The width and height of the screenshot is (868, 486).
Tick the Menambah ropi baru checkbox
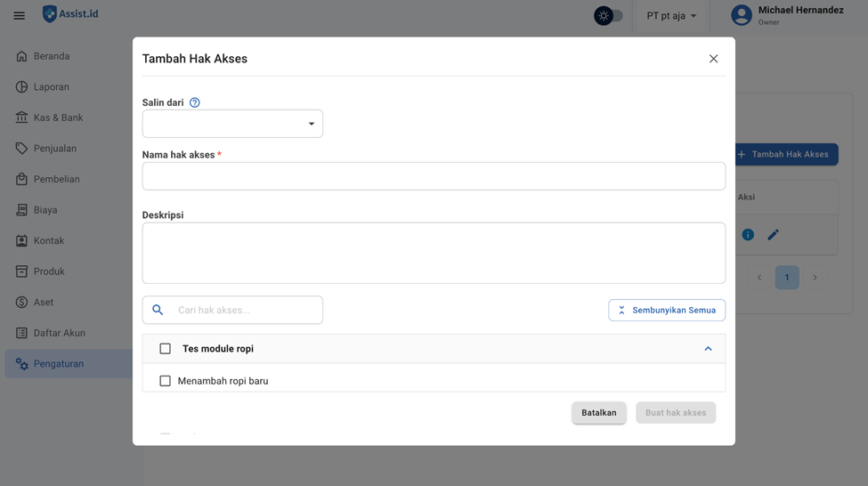pos(165,381)
